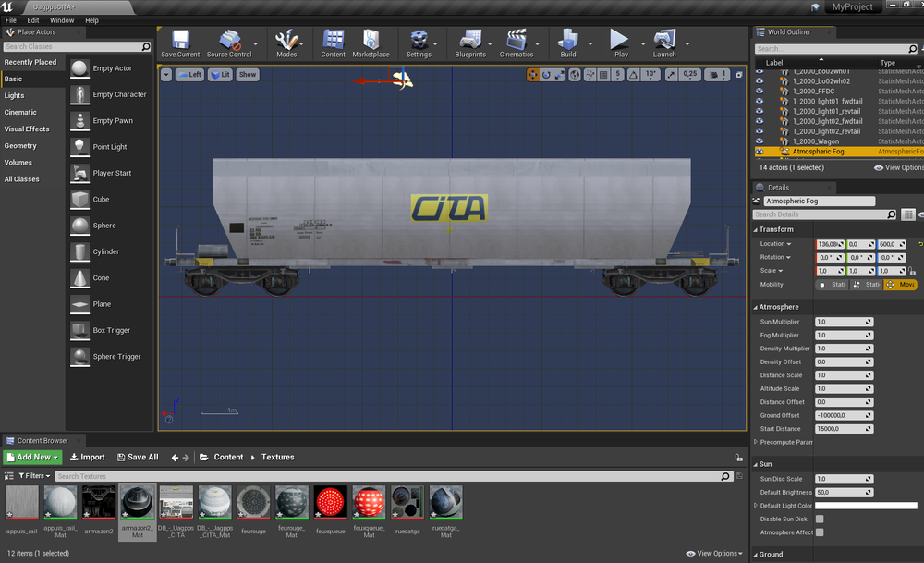Open the Modes toolbar button
Screen dimensions: 924x563
pos(286,43)
